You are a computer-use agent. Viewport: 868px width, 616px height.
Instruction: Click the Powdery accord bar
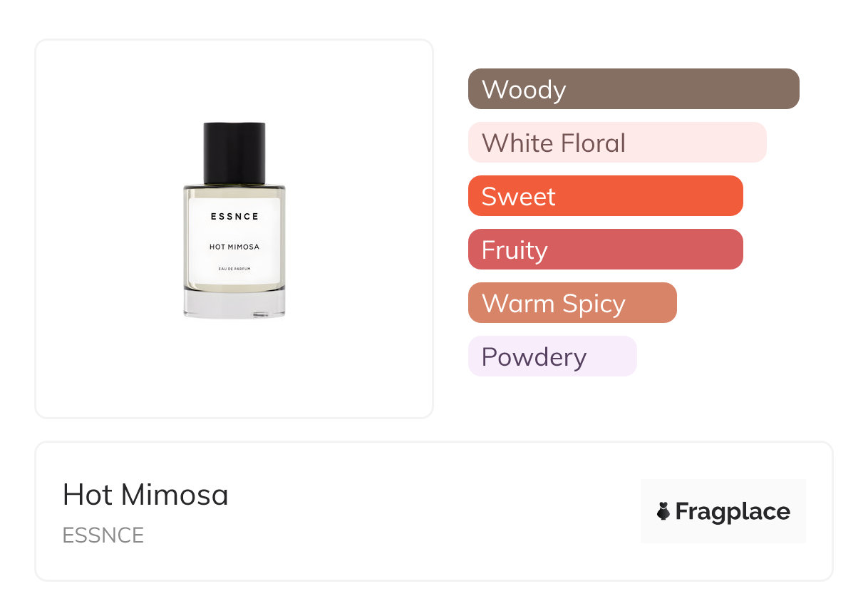click(x=552, y=356)
